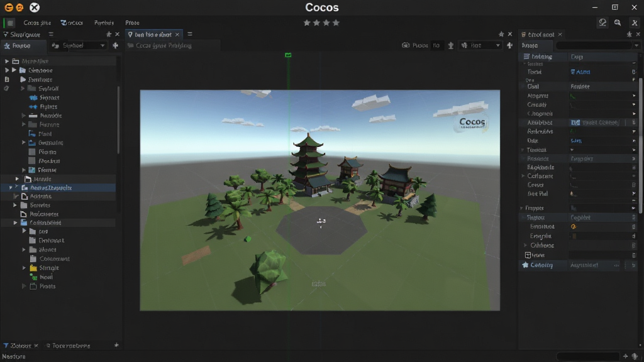Toggle the boxed checkbox above the inspector's bottom star row

[x=528, y=255]
